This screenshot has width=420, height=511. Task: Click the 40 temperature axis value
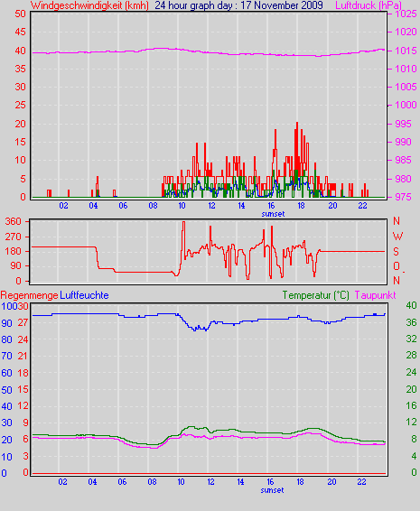(411, 305)
